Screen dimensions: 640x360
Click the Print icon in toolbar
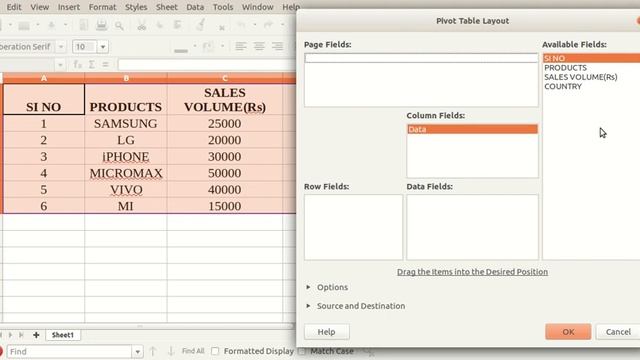(101, 25)
